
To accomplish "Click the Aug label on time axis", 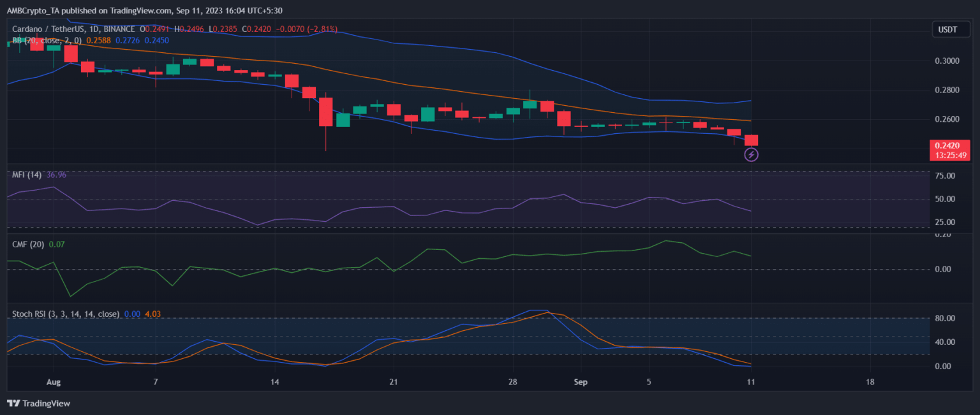I will tap(54, 382).
